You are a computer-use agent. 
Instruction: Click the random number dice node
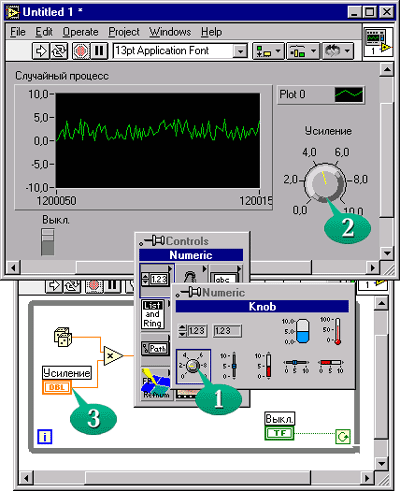point(63,337)
